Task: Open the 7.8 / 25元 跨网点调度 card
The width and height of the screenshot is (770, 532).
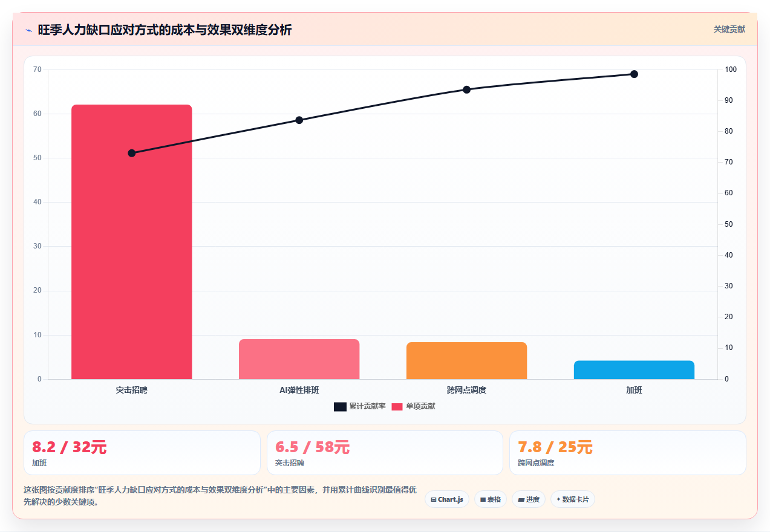Action: [627, 453]
